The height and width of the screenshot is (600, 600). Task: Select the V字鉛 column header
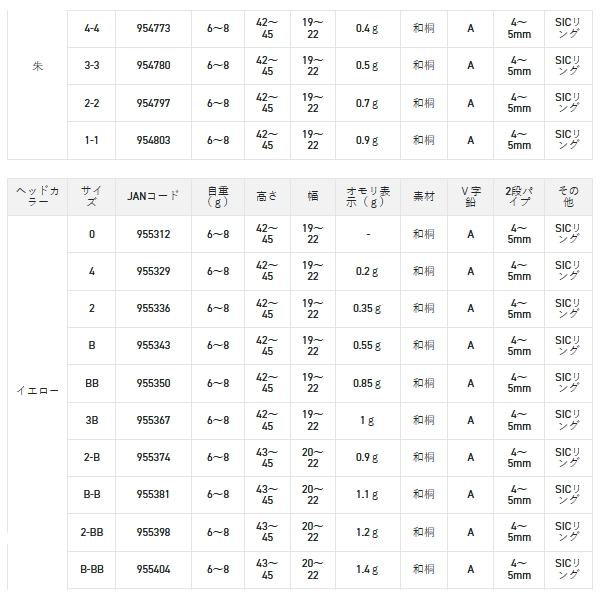(470, 196)
